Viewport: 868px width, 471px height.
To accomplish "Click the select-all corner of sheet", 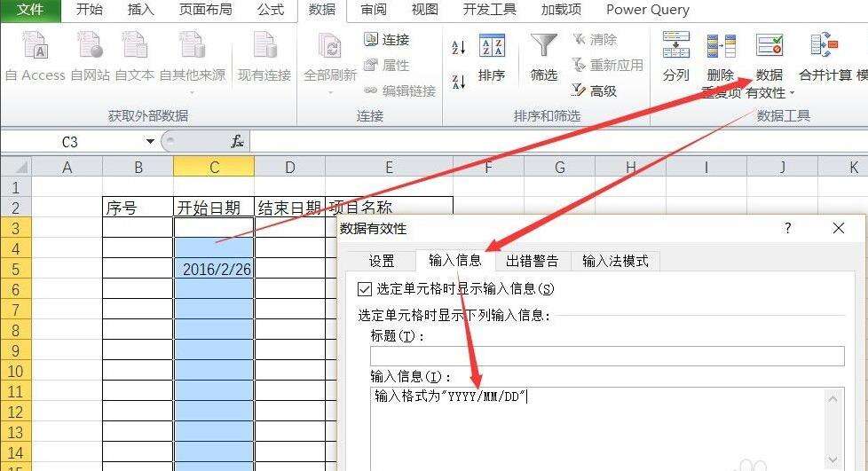I will [15, 167].
